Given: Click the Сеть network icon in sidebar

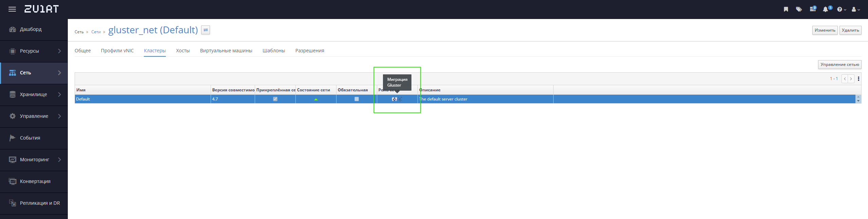Looking at the screenshot, I should pos(13,73).
